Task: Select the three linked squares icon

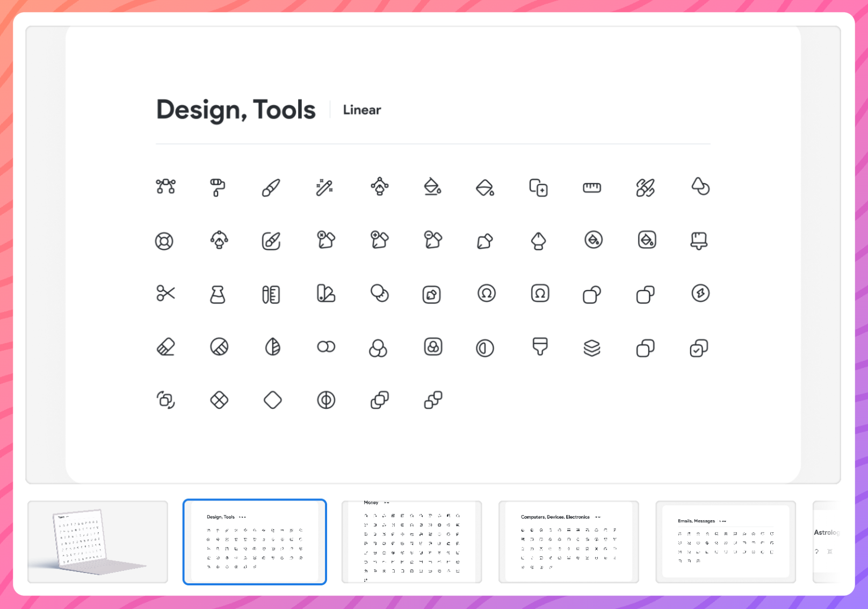Action: [433, 400]
